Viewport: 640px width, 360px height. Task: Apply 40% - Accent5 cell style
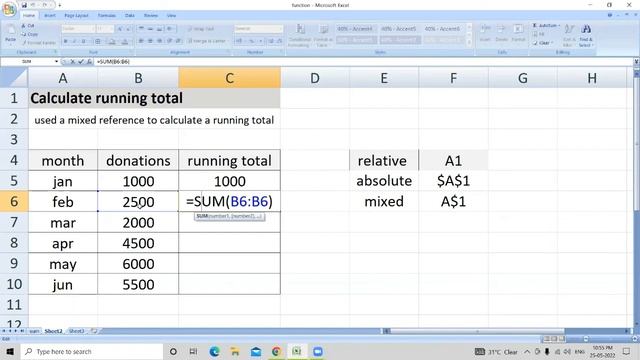[399, 29]
